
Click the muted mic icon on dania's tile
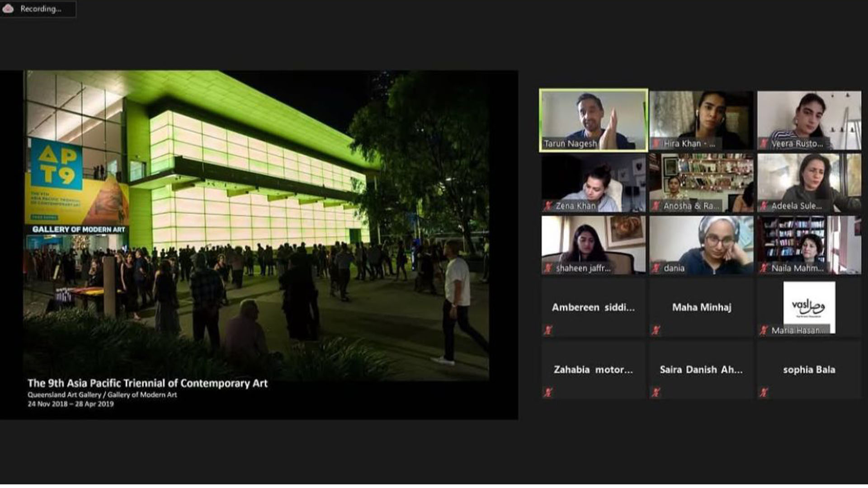656,268
